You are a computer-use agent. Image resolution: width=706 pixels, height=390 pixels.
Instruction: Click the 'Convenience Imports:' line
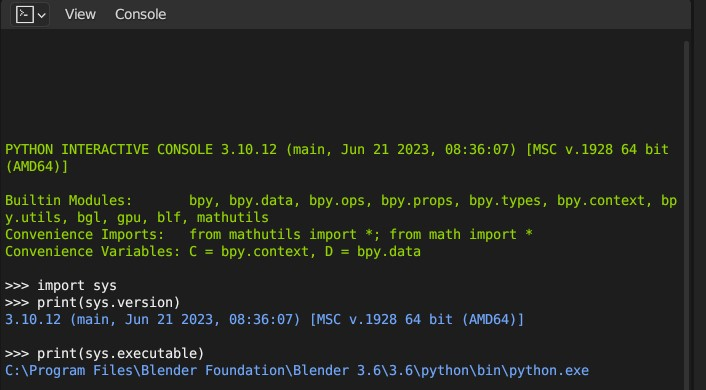[x=269, y=235]
